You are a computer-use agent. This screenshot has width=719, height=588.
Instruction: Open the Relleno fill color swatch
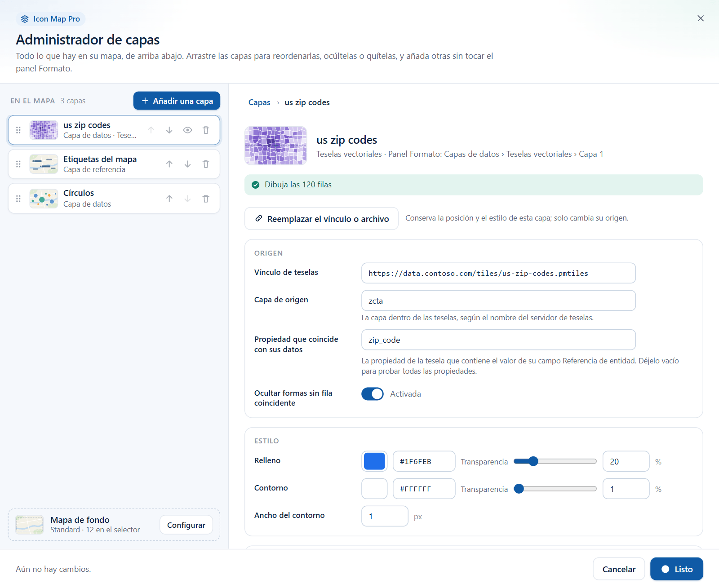pos(374,461)
